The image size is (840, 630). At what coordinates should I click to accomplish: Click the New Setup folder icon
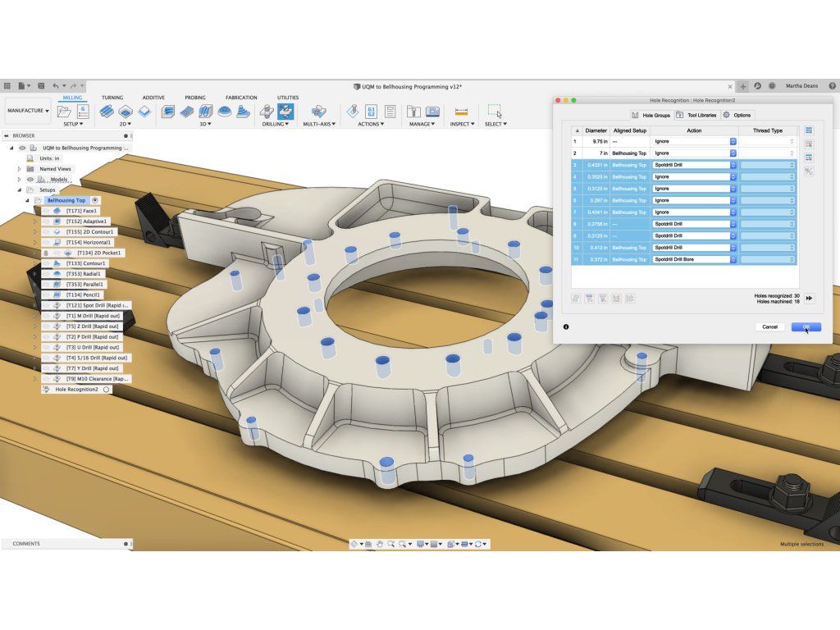tap(64, 112)
